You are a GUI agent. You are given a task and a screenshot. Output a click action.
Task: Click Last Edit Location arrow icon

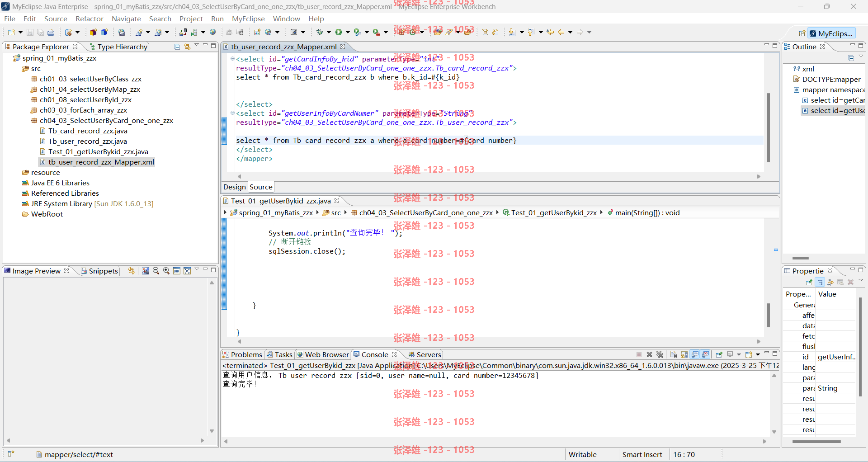click(x=550, y=32)
